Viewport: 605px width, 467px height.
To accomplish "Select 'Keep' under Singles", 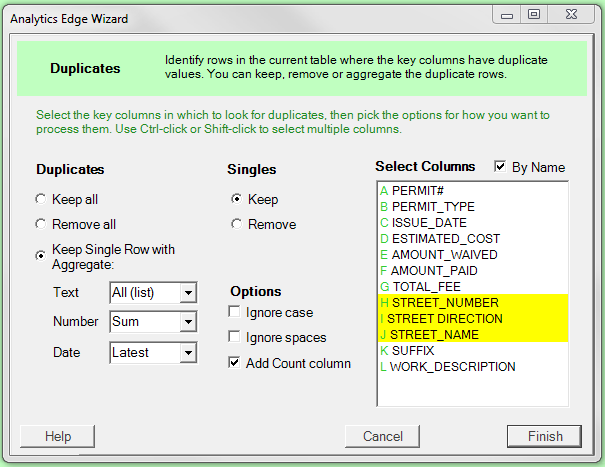I will tap(236, 199).
